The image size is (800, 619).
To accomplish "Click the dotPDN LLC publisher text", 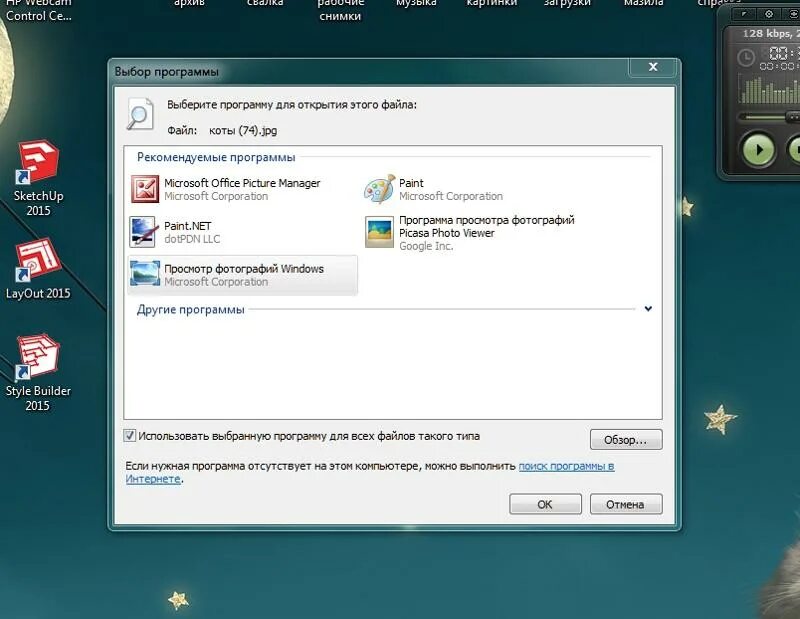I will (192, 239).
